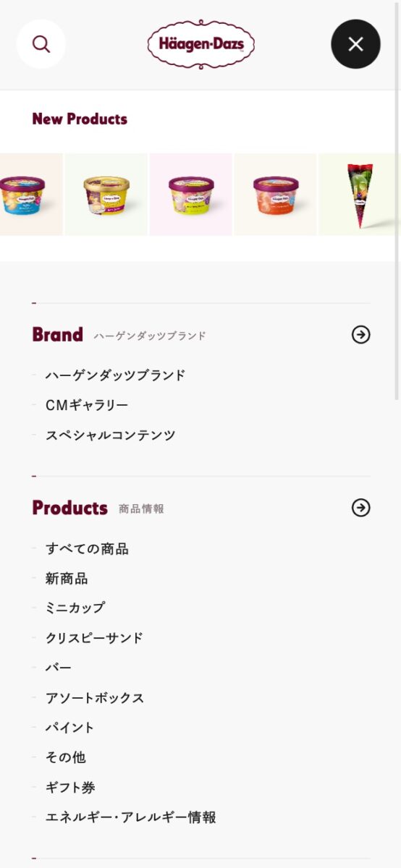This screenshot has height=868, width=401.
Task: Select the orange mini cup product thumbnail
Action: [276, 194]
